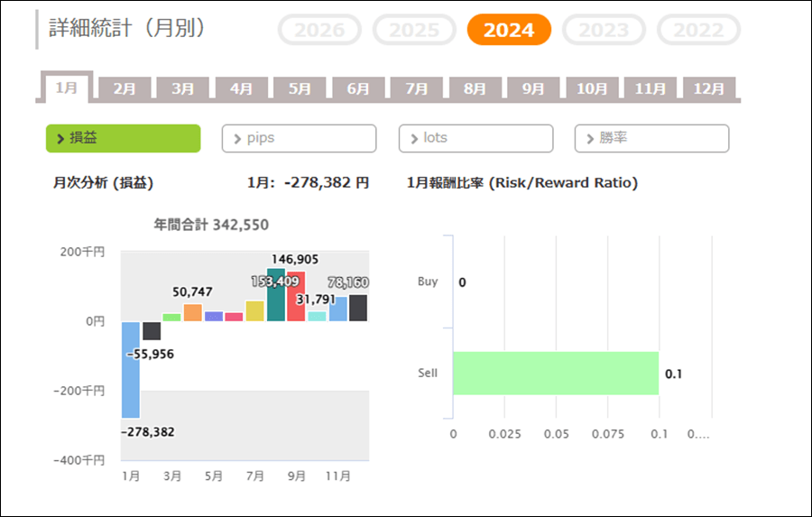Select the 2026 year button
This screenshot has width=812, height=517.
(x=319, y=30)
